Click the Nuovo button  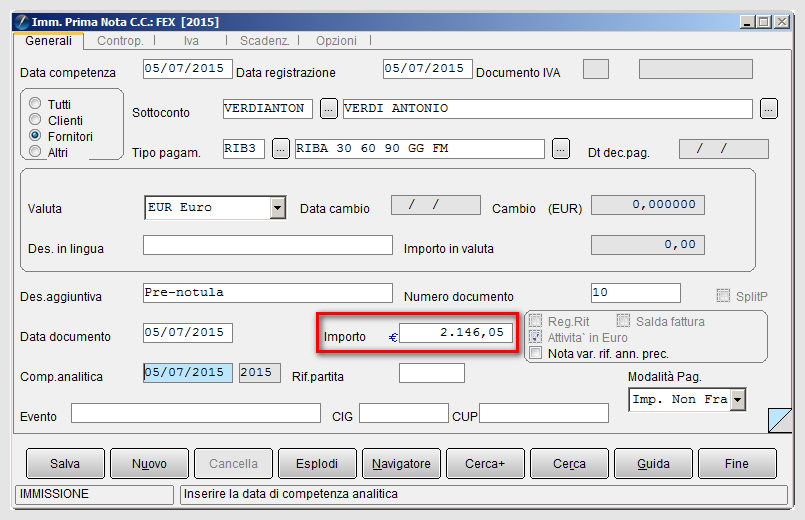pyautogui.click(x=149, y=464)
